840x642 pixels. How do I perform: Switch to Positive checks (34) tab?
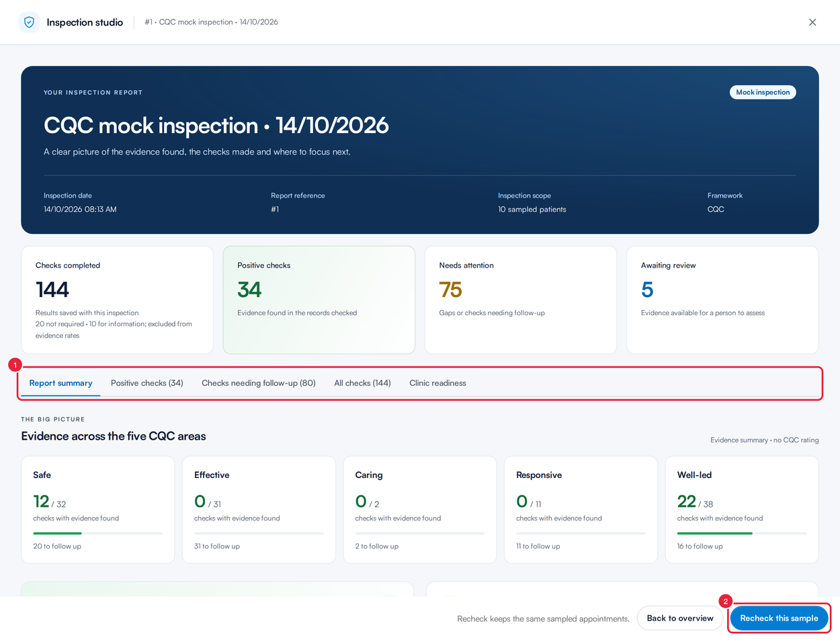tap(147, 383)
